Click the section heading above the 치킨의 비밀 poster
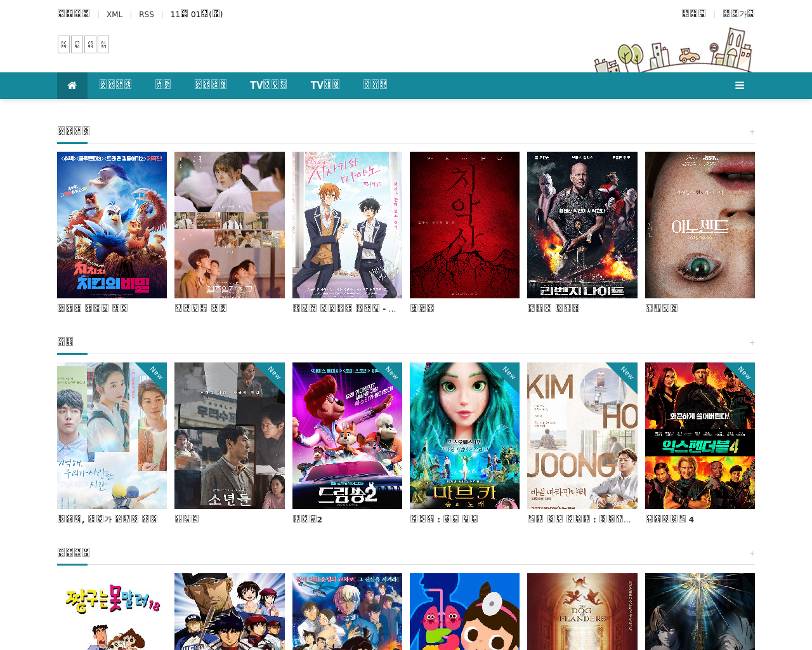 click(74, 131)
